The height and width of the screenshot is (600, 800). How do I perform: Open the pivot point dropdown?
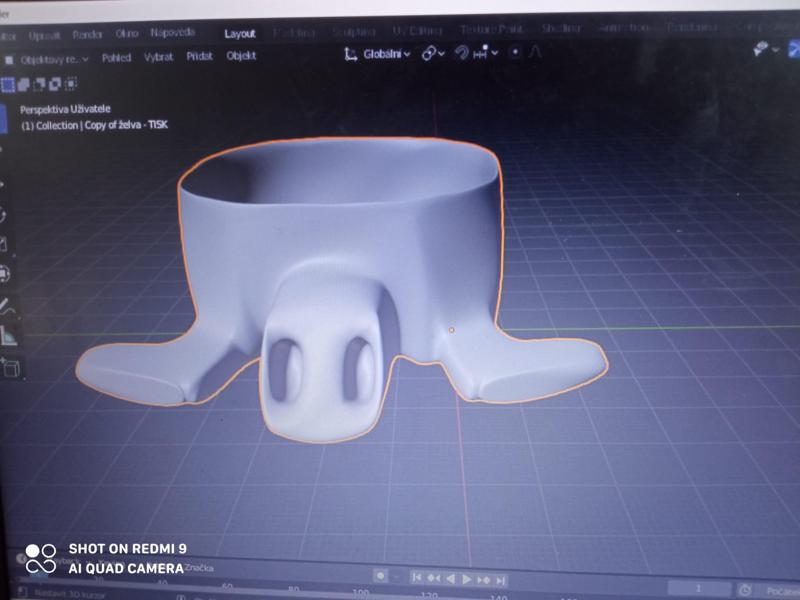(x=431, y=54)
